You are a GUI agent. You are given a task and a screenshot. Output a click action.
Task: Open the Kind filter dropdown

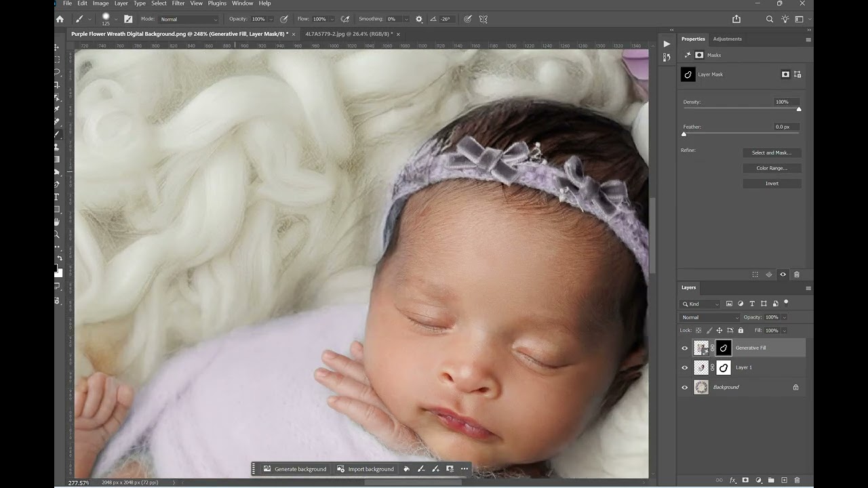point(701,304)
